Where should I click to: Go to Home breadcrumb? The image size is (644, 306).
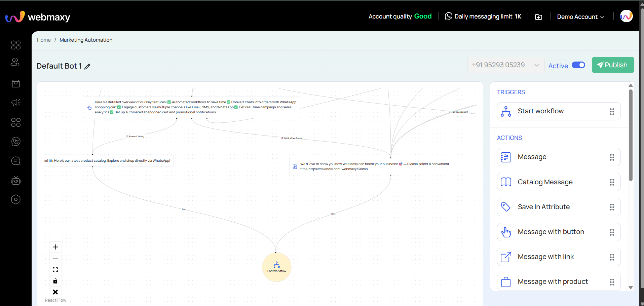pos(44,40)
